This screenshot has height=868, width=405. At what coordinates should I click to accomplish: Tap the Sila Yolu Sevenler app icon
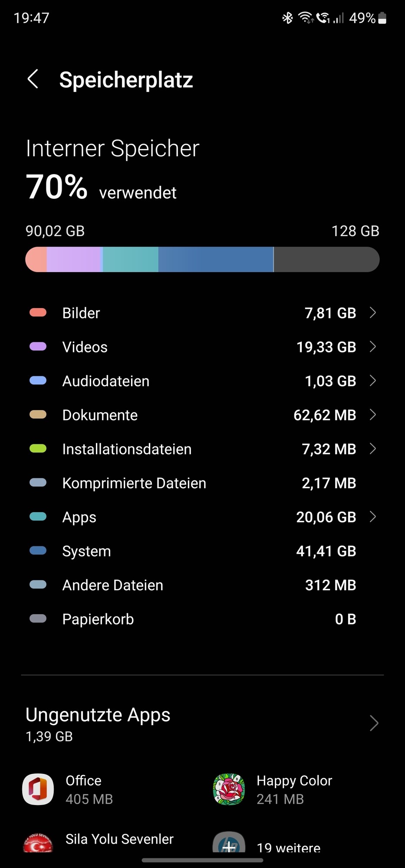(x=38, y=843)
